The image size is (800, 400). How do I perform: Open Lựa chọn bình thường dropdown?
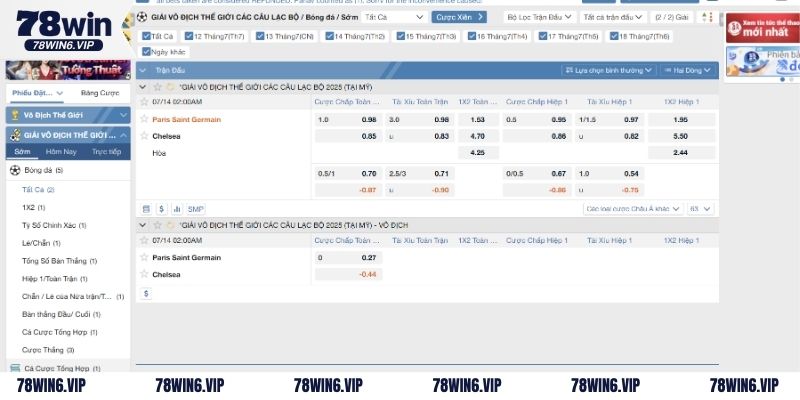(x=609, y=70)
